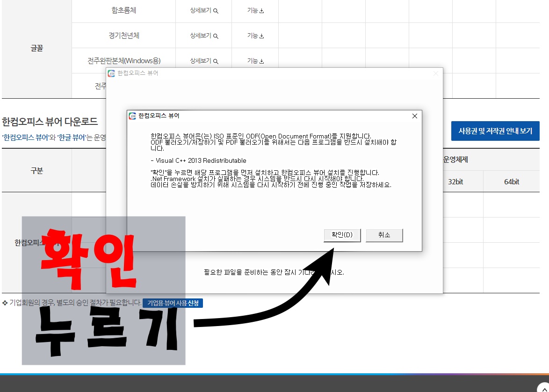Image resolution: width=549 pixels, height=392 pixels.
Task: Cancel the dialog with the 취소 button
Action: 384,235
